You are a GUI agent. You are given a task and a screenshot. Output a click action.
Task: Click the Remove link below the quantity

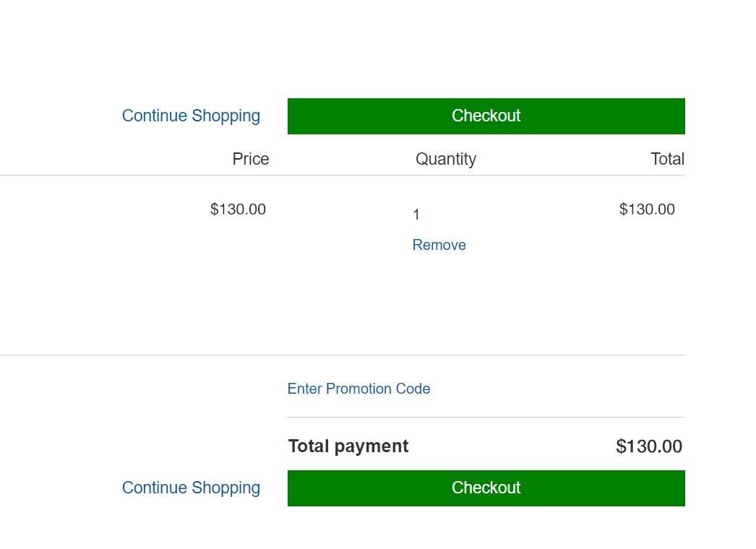point(439,245)
